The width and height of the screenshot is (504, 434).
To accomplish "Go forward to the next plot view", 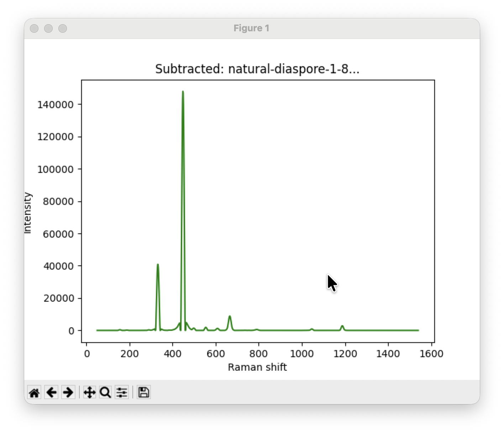I will tap(68, 393).
